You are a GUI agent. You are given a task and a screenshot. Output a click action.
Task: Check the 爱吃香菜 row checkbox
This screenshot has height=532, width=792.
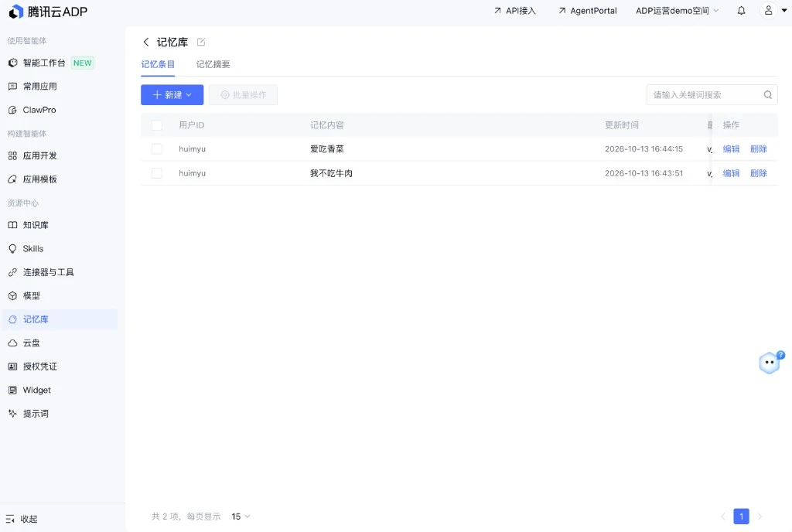[x=157, y=149]
